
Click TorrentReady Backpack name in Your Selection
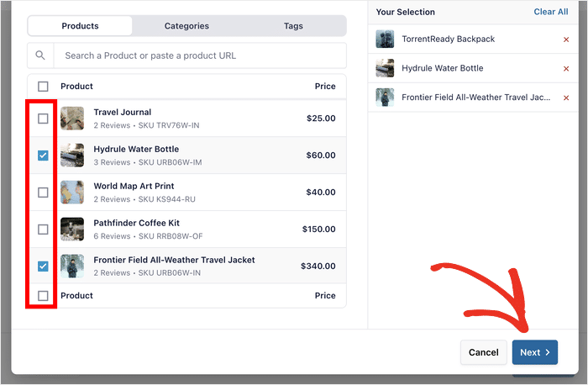click(x=448, y=39)
